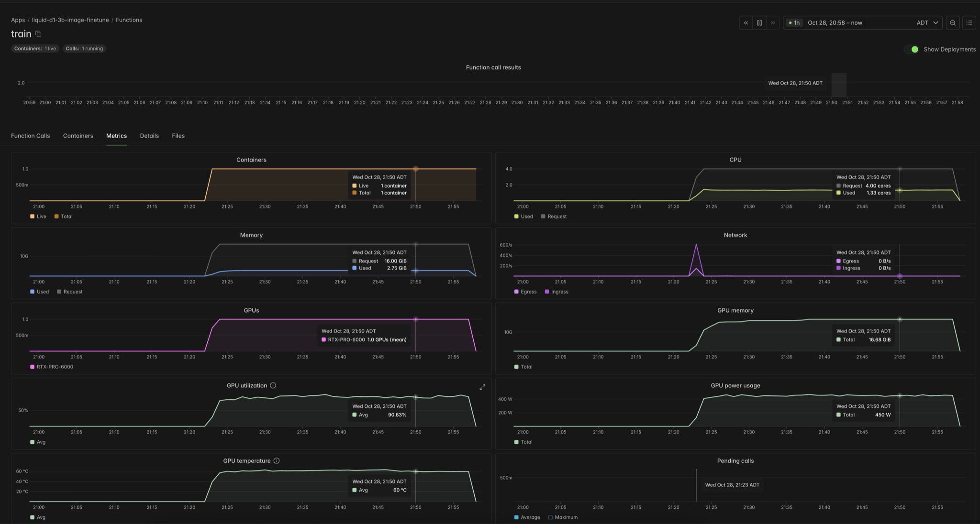Image resolution: width=980 pixels, height=524 pixels.
Task: Go to the Apps breadcrumb
Action: pos(18,20)
